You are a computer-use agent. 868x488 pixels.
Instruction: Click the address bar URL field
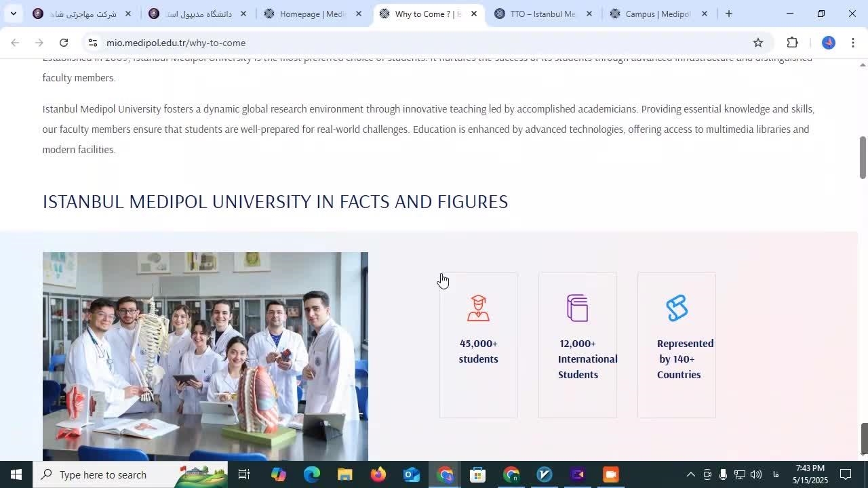[407, 43]
